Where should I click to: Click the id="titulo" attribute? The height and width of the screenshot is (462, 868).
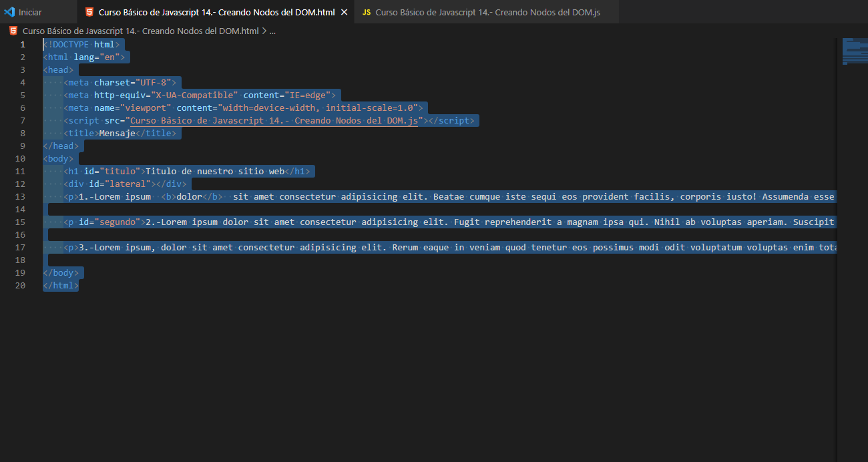click(112, 171)
